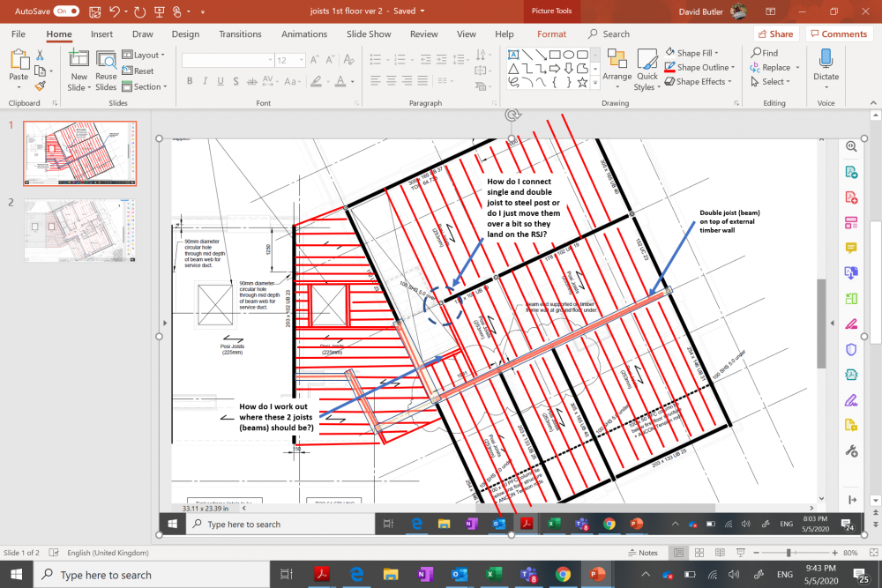The image size is (882, 588).
Task: Toggle Normal view button in status bar
Action: [x=678, y=553]
